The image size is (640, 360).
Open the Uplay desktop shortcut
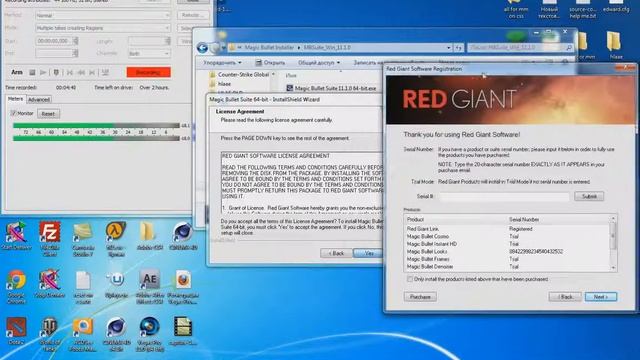point(116,284)
